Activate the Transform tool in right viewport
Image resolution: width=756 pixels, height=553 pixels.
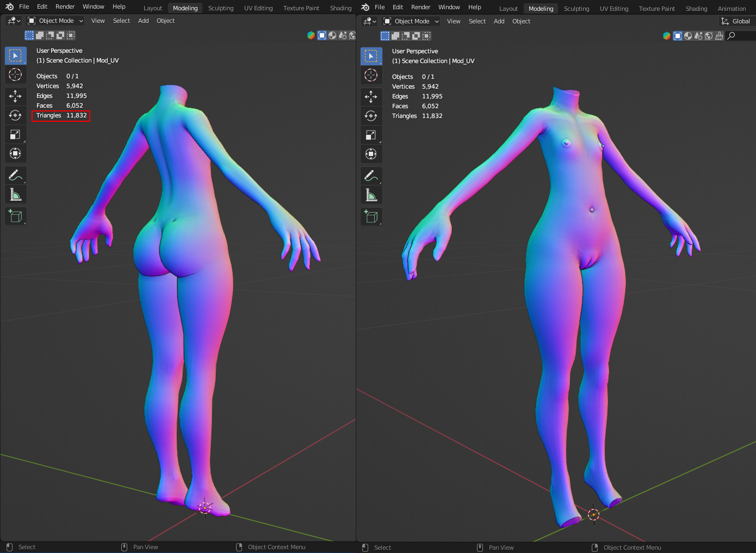371,154
